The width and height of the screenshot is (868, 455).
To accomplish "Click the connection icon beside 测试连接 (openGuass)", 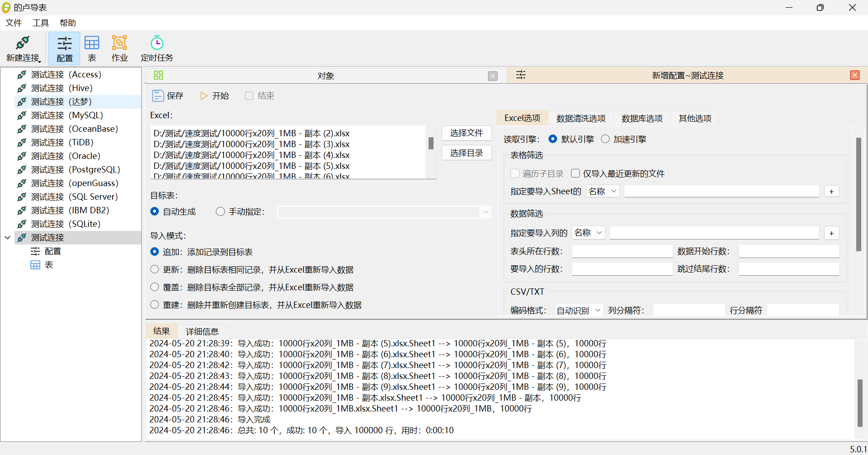I will [22, 183].
